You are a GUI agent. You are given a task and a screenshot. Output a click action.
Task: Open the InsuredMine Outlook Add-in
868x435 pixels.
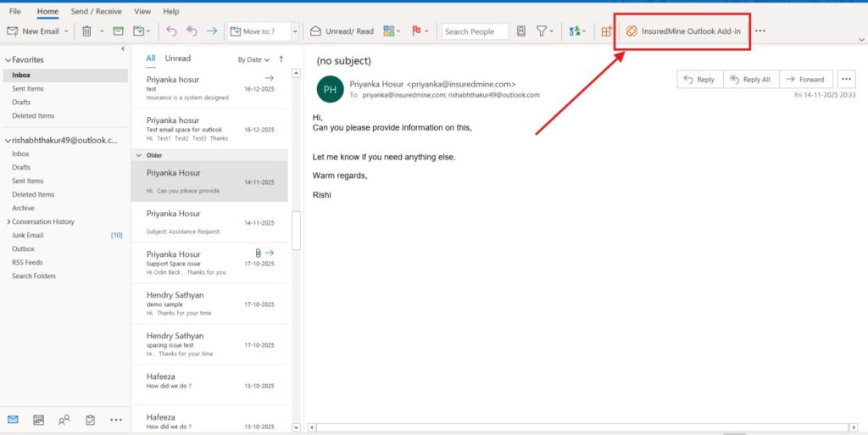click(684, 31)
